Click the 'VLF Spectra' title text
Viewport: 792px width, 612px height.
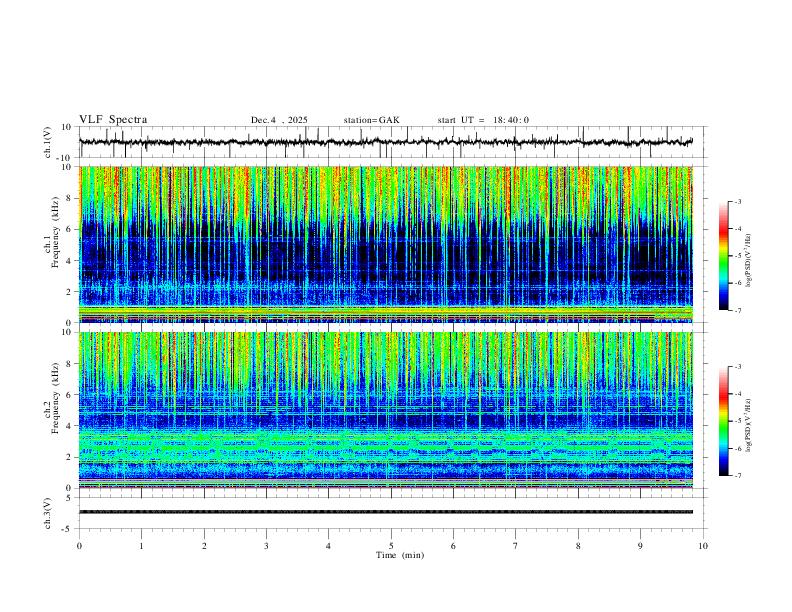pos(113,120)
